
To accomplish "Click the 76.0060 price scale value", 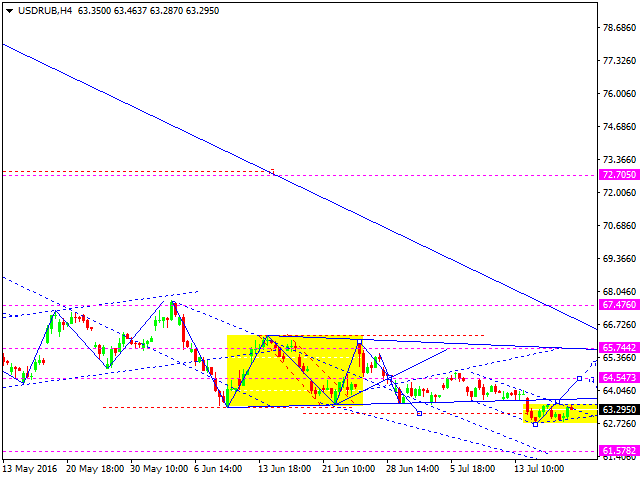I will 620,94.
